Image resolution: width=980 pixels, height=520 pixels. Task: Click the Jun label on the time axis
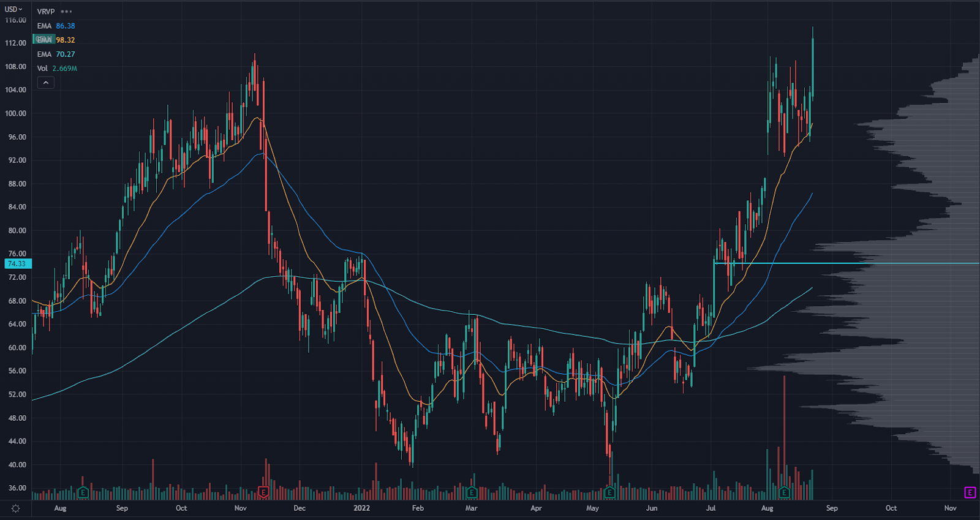(652, 508)
